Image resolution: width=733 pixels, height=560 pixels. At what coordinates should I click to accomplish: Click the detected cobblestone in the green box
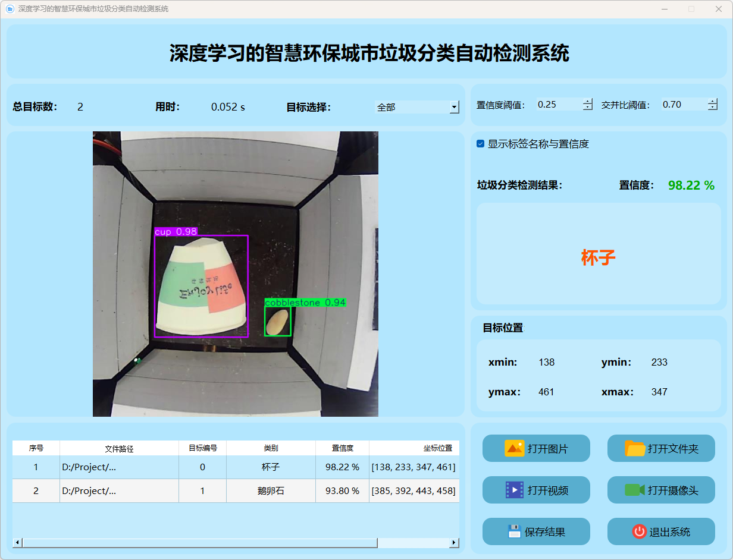click(277, 322)
